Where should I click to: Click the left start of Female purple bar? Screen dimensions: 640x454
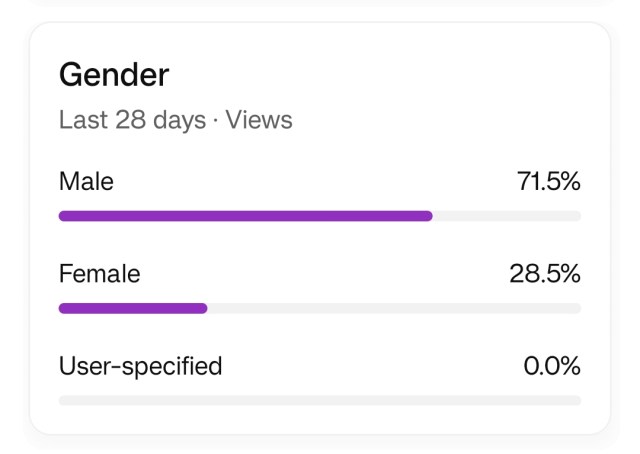(64, 308)
